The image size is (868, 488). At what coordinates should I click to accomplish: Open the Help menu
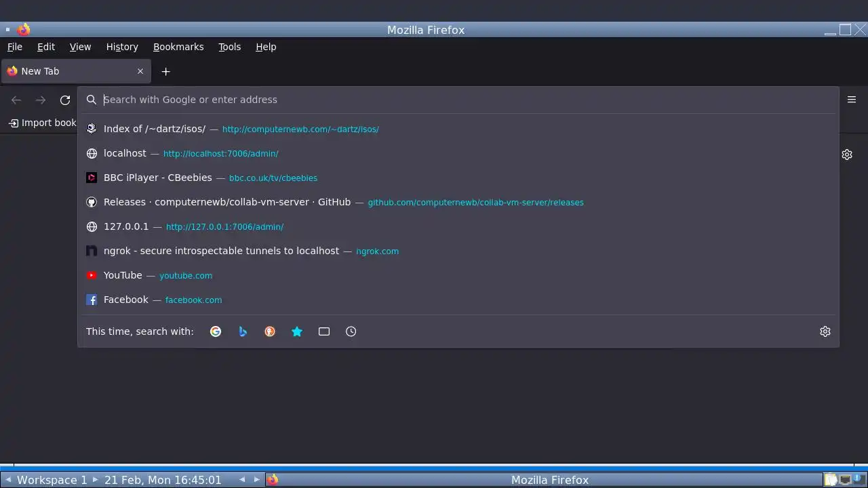266,47
